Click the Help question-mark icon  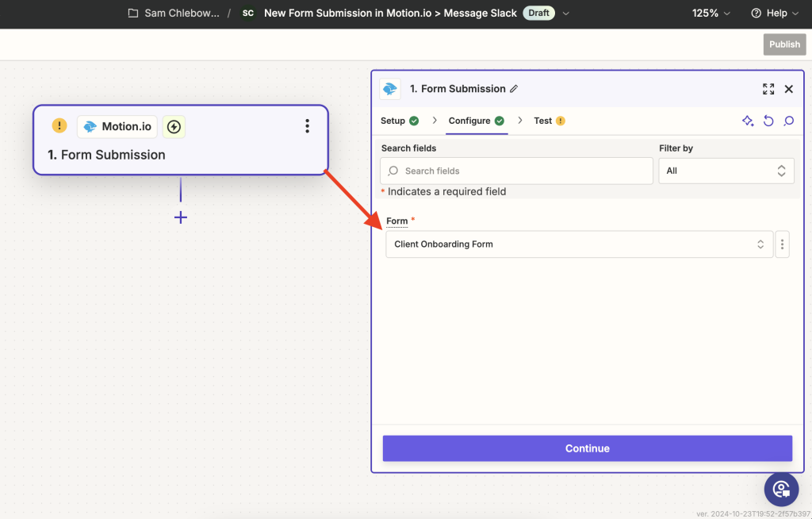(756, 13)
